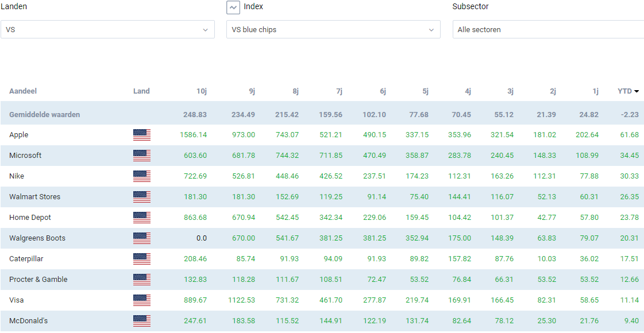Open the Landen dropdown showing VS
This screenshot has height=333, width=644.
[107, 29]
